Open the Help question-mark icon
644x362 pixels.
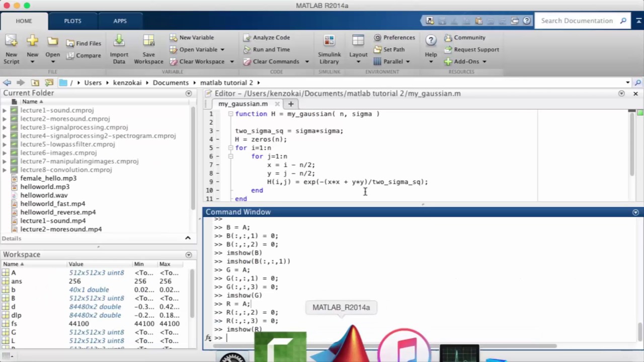(x=431, y=40)
